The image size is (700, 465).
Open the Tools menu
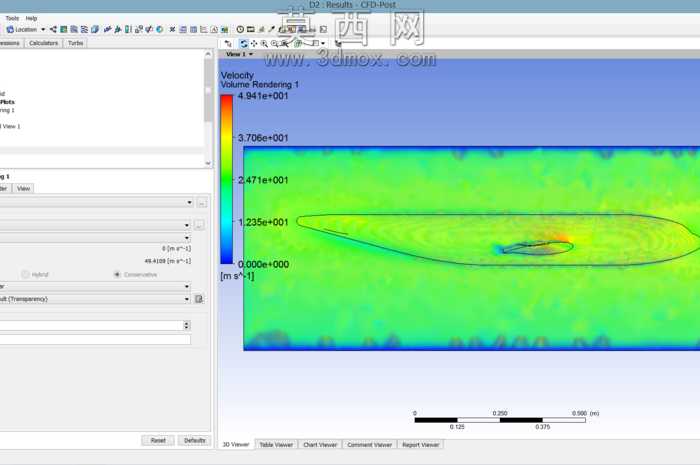coord(12,18)
